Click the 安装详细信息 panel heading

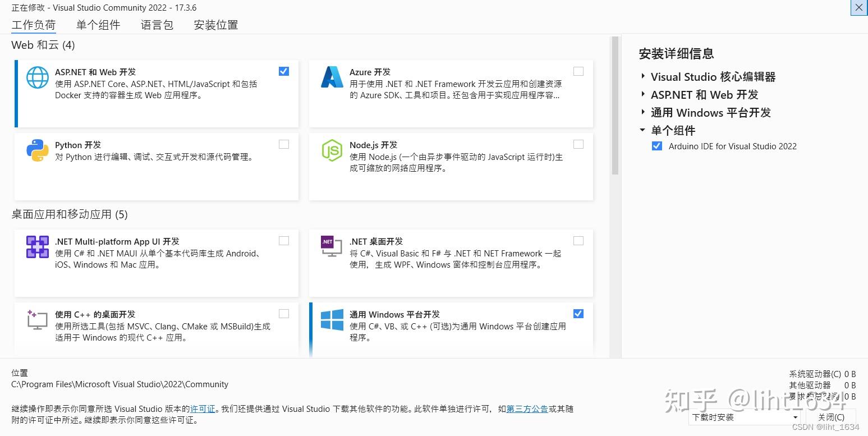(676, 54)
